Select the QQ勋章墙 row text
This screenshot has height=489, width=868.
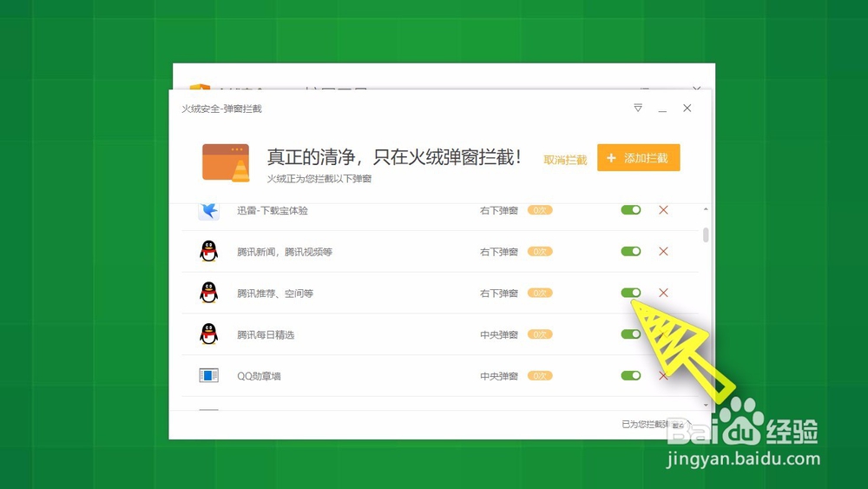point(259,376)
